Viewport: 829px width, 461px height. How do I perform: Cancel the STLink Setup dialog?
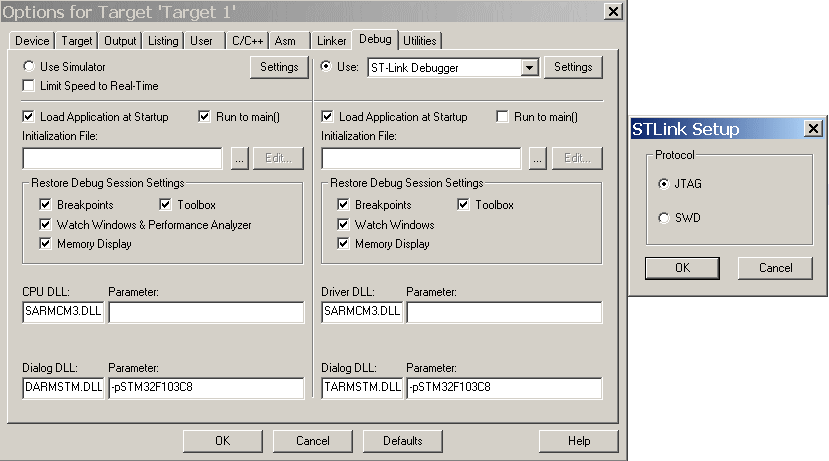tap(775, 268)
